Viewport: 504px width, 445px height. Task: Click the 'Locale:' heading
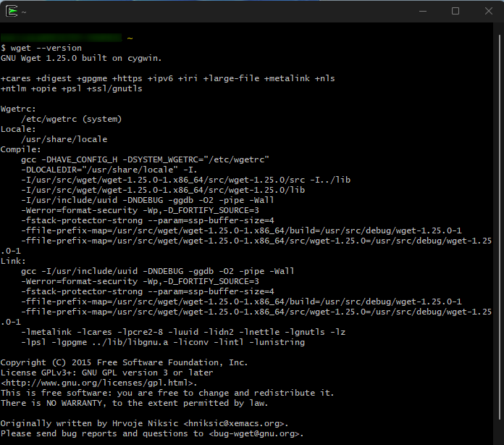click(18, 129)
